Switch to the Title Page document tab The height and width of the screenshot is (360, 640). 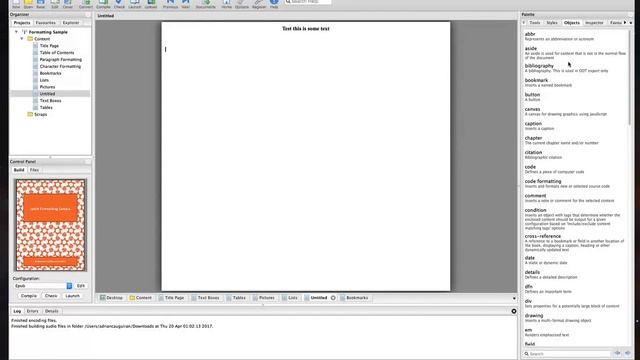(171, 298)
